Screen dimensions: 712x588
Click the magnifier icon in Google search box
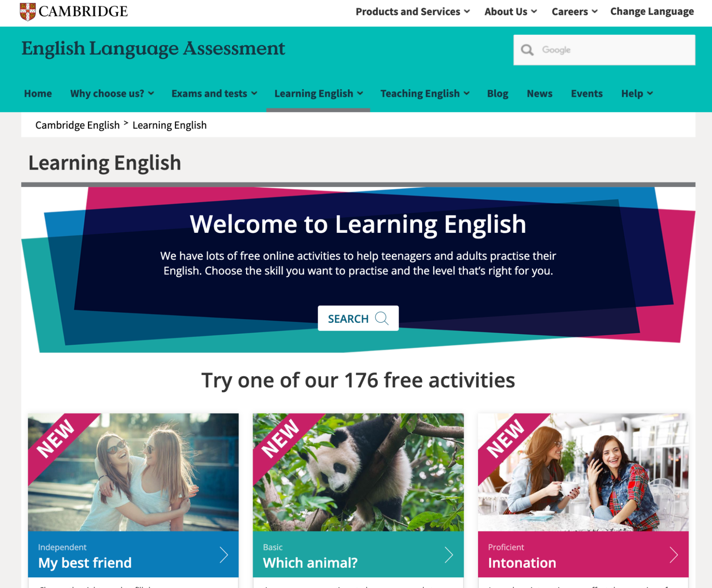click(527, 50)
